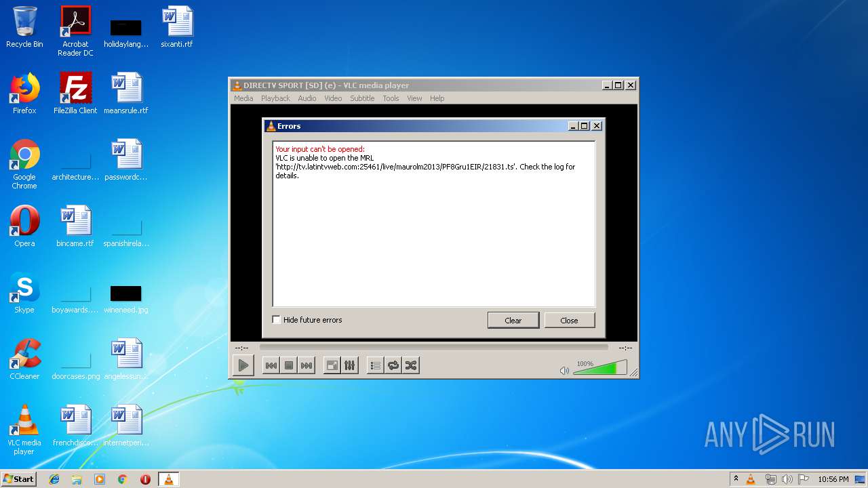Select Google Chrome desktop icon
Viewport: 868px width, 488px height.
24,165
